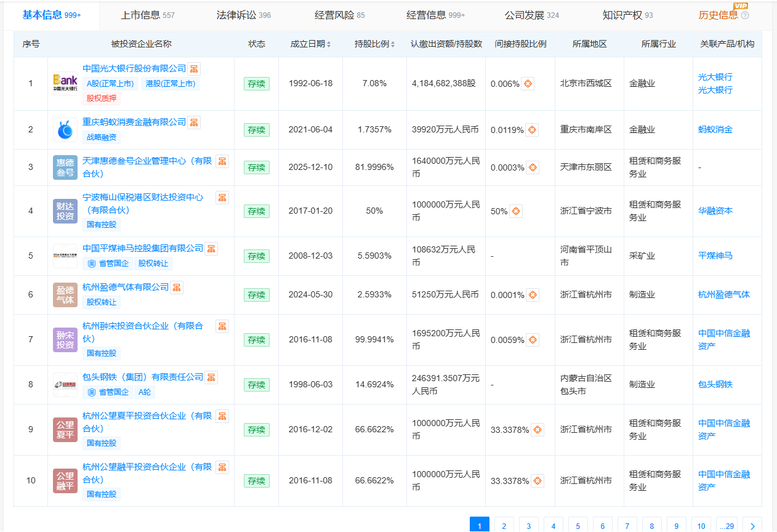Go to pagination page 10

pos(701,526)
